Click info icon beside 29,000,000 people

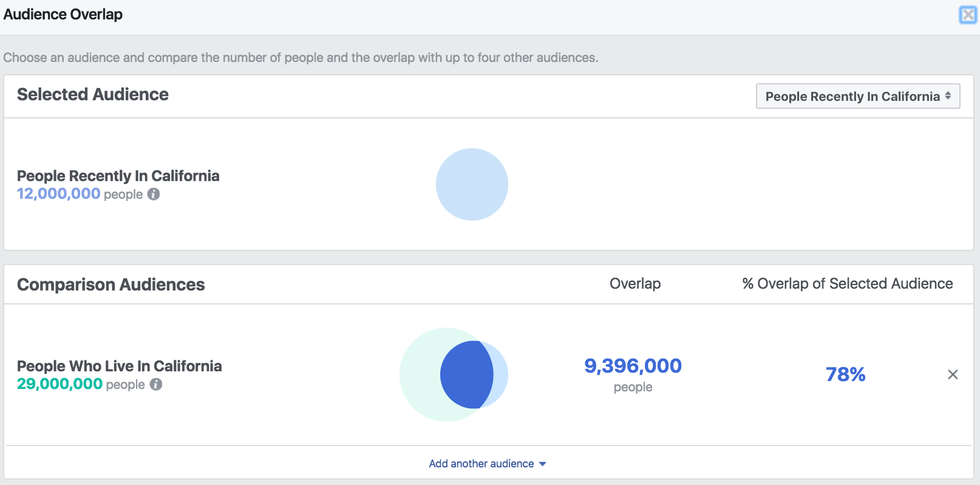pos(156,384)
